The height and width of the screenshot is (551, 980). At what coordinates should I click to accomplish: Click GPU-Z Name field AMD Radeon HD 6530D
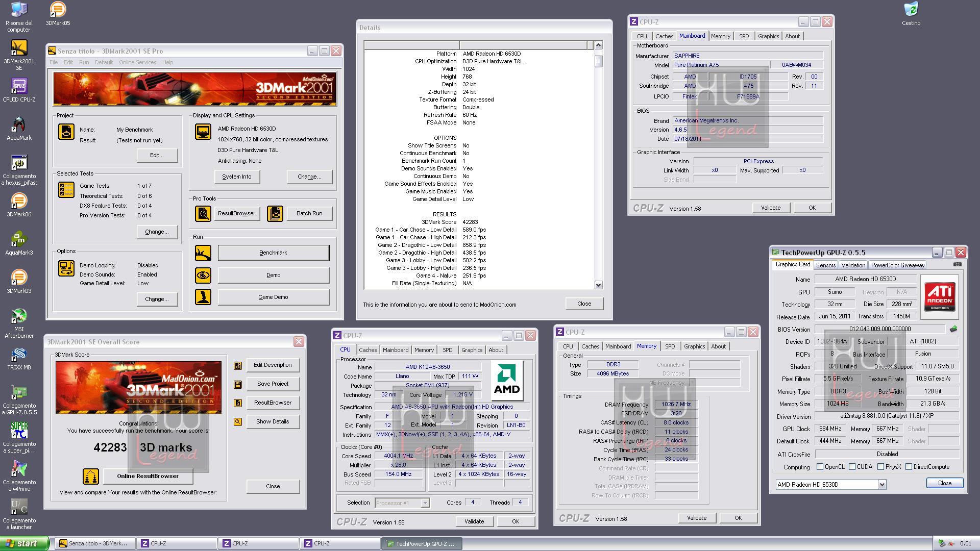click(x=865, y=279)
